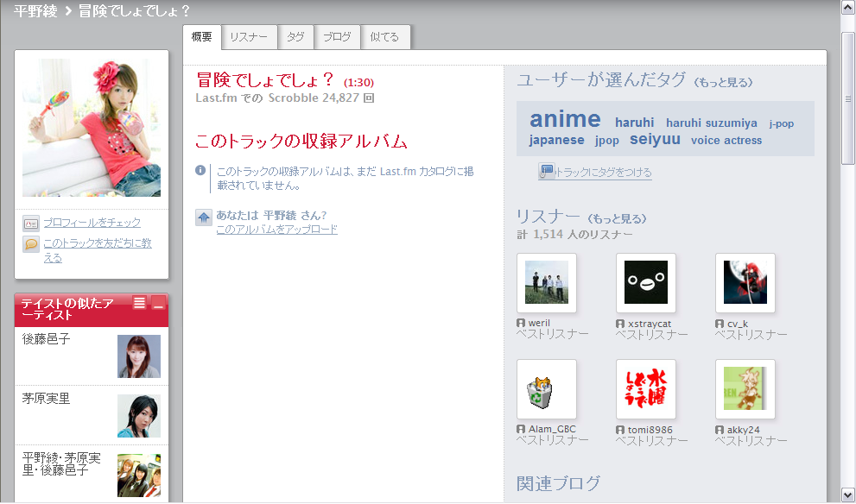Click the user icon beside weril
The height and width of the screenshot is (504, 856).
pos(521,323)
